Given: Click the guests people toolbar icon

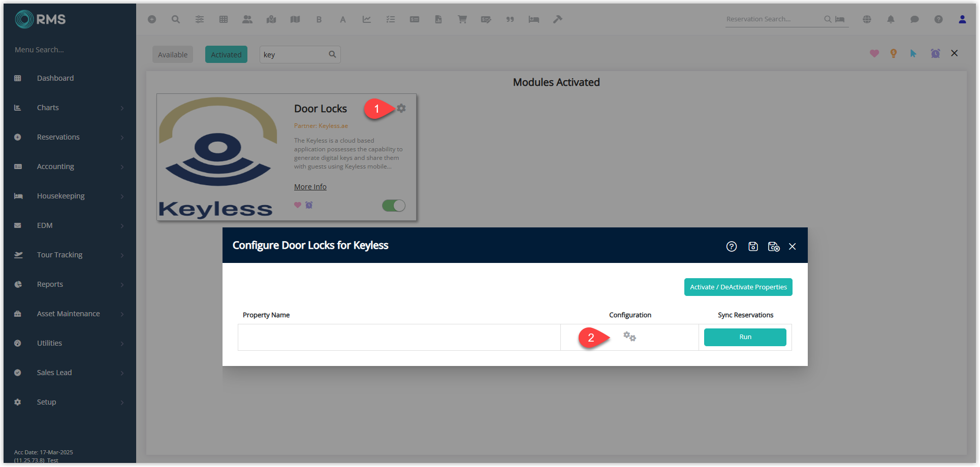Looking at the screenshot, I should (247, 19).
